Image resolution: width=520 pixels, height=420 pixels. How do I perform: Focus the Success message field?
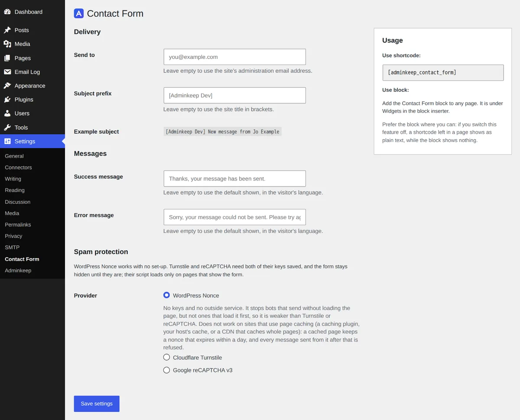point(234,178)
